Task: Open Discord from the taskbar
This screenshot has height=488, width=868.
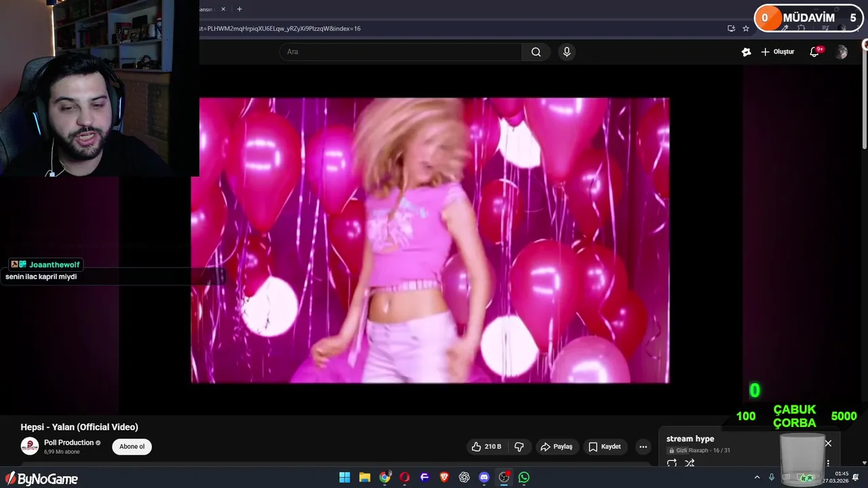Action: [484, 477]
